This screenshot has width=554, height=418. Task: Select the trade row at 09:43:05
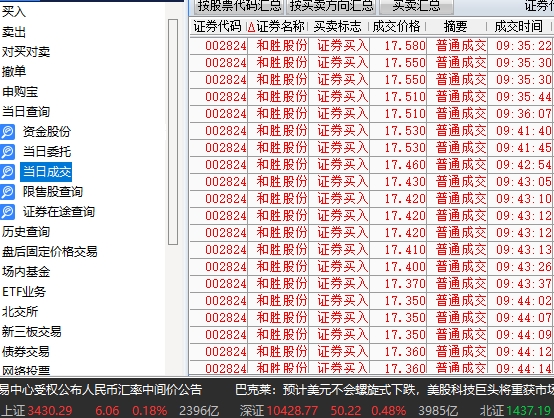coord(372,182)
